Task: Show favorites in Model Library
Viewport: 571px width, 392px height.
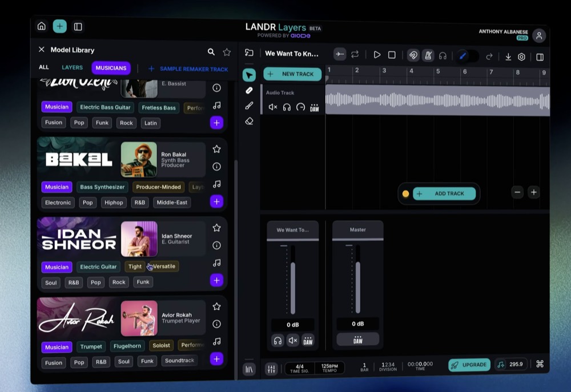Action: (x=227, y=52)
